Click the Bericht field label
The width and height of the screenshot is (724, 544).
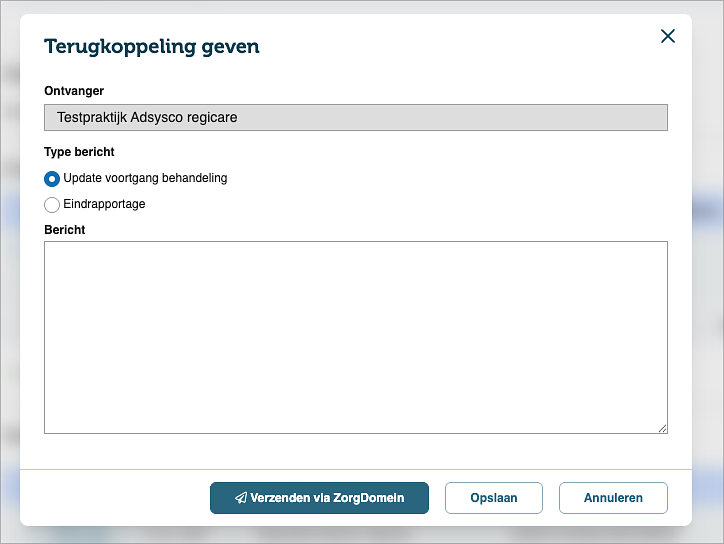(x=65, y=230)
